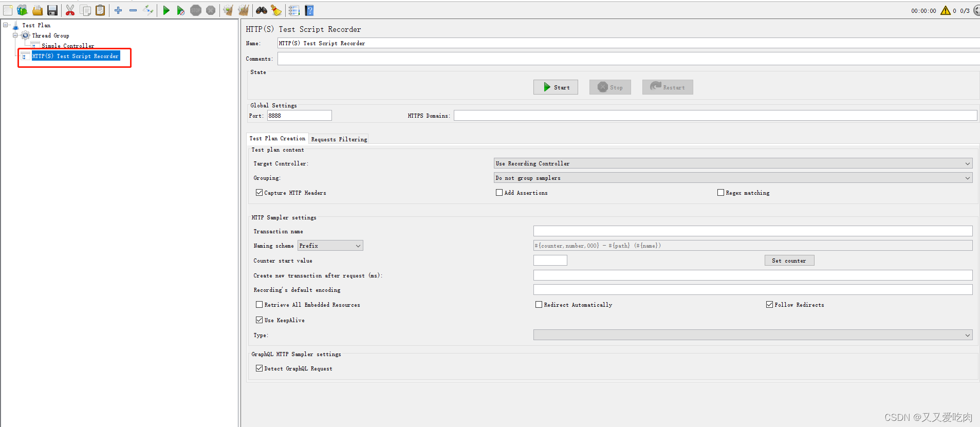Enable Redirect Automatically checkbox
The image size is (980, 427).
(x=539, y=305)
